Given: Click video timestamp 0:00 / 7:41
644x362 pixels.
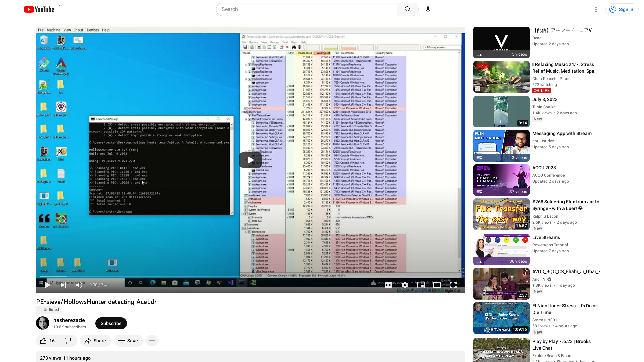Looking at the screenshot, I should click(x=99, y=285).
